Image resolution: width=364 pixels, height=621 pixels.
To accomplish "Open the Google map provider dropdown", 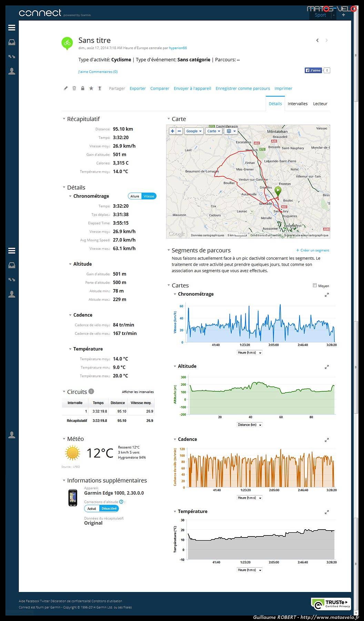I will [x=194, y=131].
